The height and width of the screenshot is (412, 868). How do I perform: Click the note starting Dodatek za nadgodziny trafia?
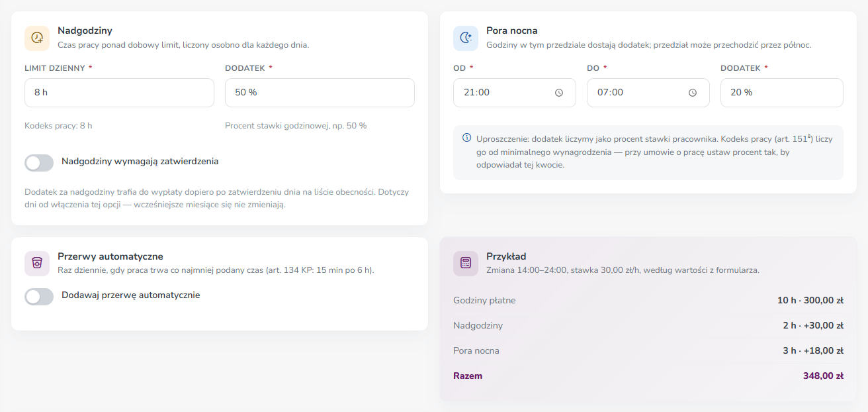pos(217,198)
